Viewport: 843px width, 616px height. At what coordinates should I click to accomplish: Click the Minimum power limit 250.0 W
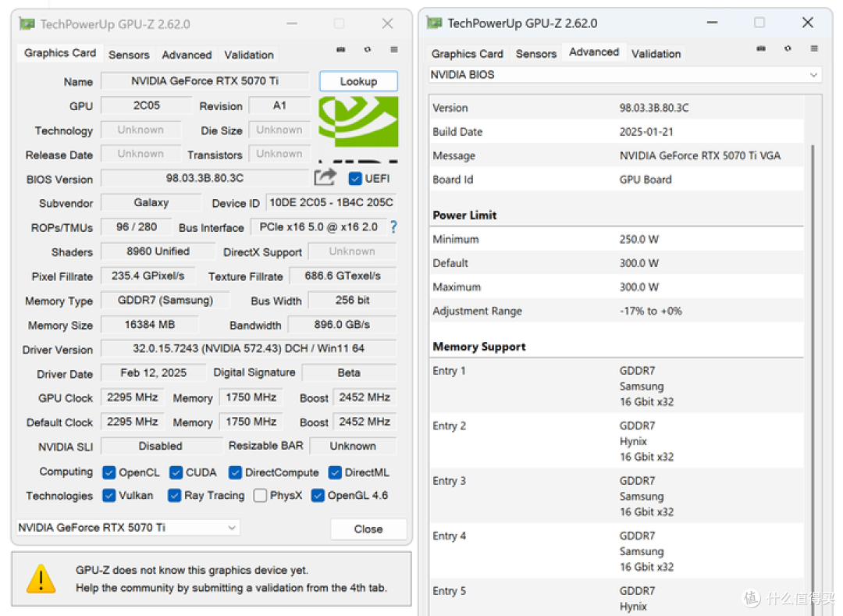pyautogui.click(x=617, y=239)
